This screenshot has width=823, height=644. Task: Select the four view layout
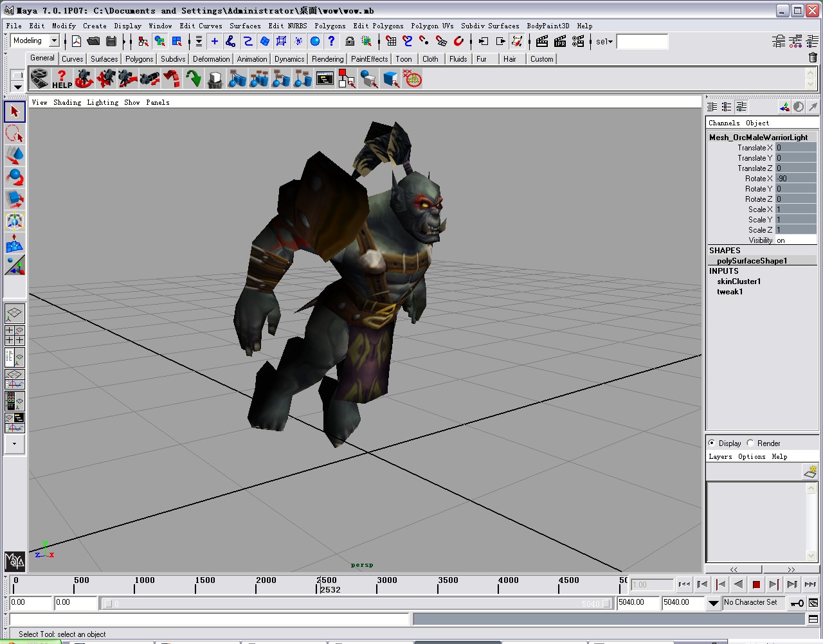(x=14, y=335)
